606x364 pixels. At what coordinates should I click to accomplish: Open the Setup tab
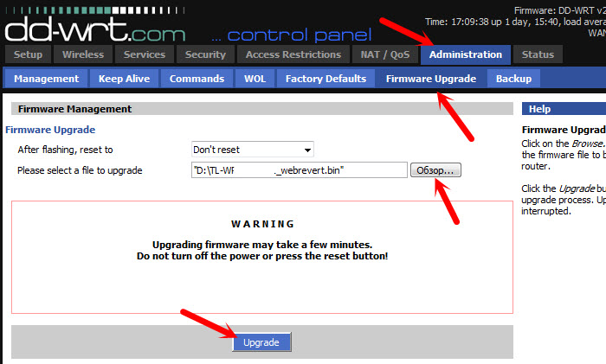tap(29, 54)
